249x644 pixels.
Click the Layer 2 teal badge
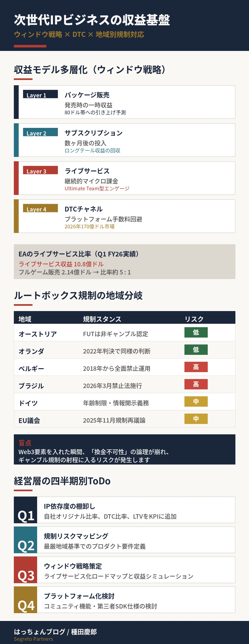pyautogui.click(x=40, y=132)
